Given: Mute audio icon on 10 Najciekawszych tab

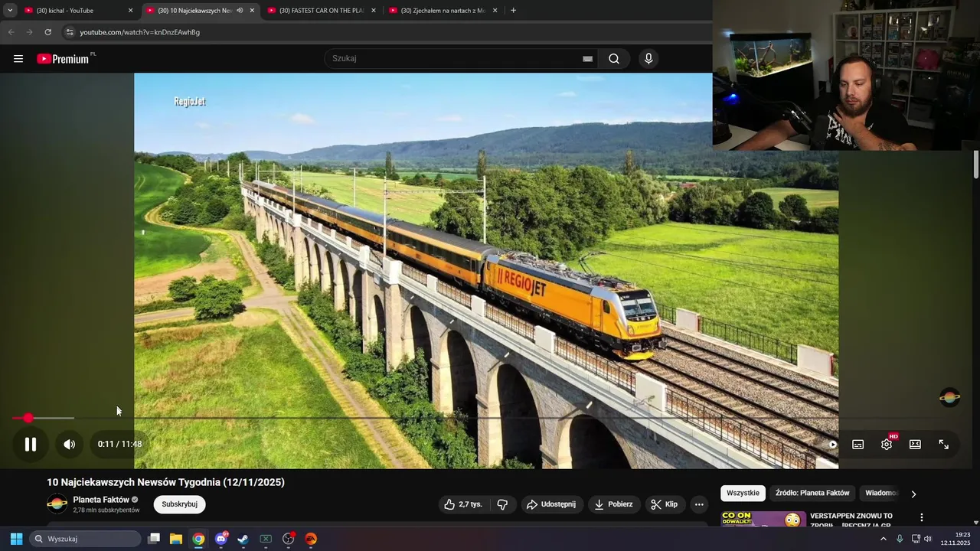Looking at the screenshot, I should 240,11.
